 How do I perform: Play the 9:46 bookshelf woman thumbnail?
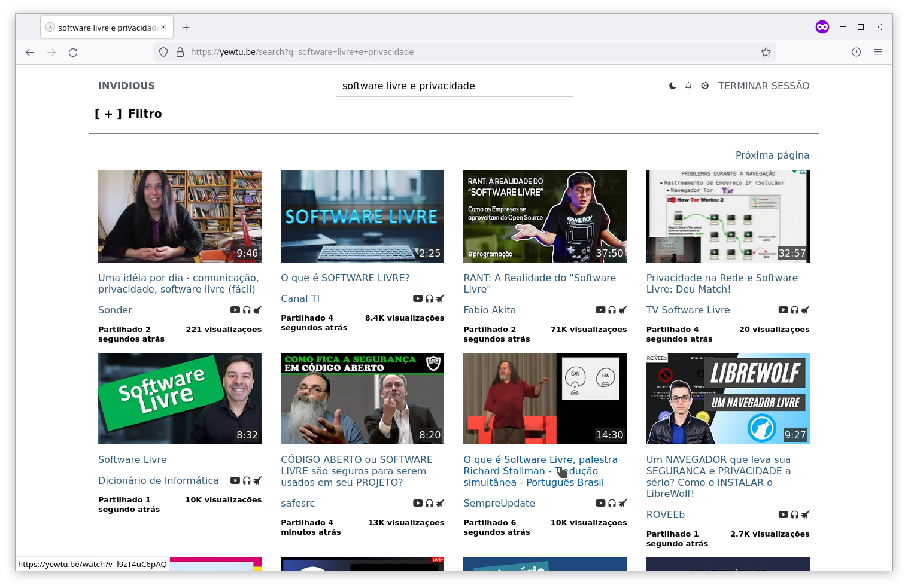coord(180,217)
